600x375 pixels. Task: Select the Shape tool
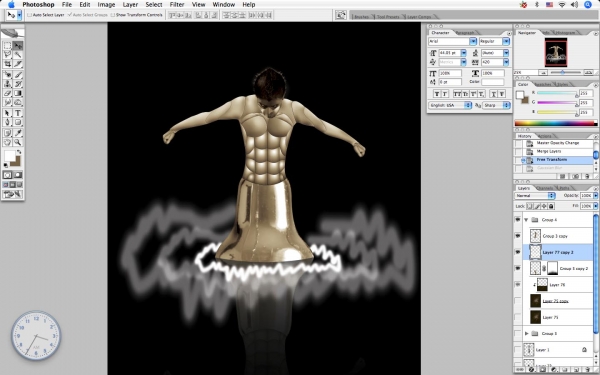18,122
